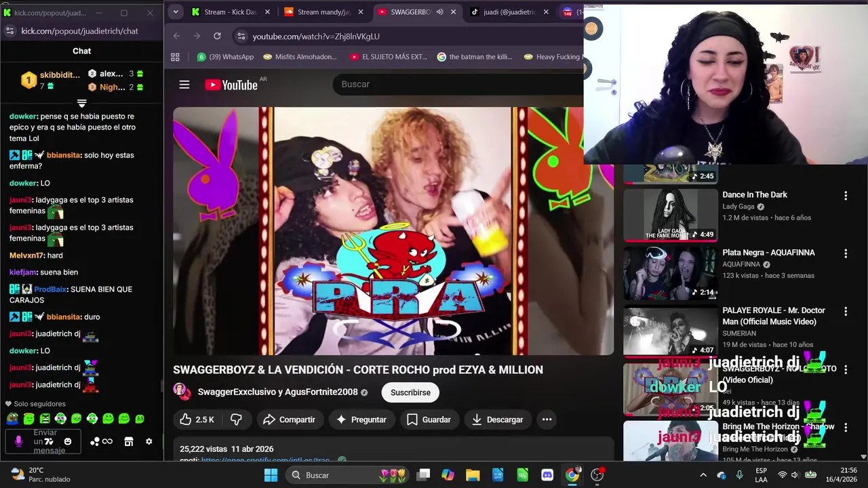Click Guardar button
The image size is (868, 488).
429,420
